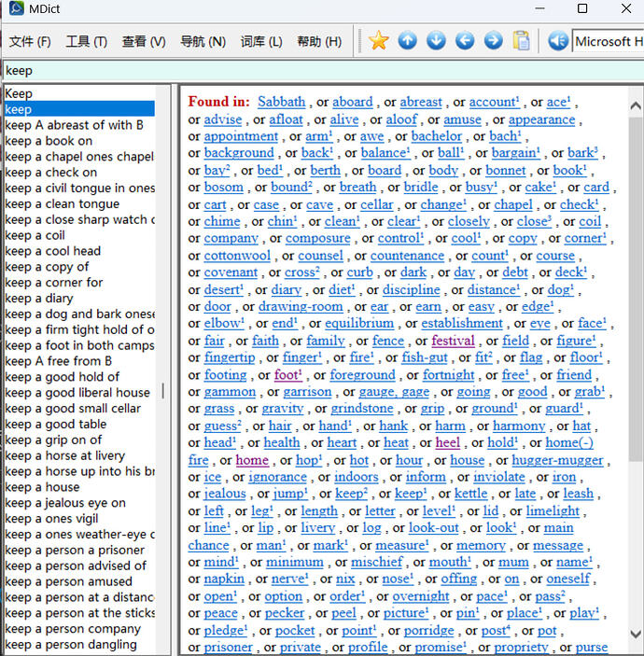Select keep a book on entry
644x656 pixels.
pyautogui.click(x=49, y=141)
